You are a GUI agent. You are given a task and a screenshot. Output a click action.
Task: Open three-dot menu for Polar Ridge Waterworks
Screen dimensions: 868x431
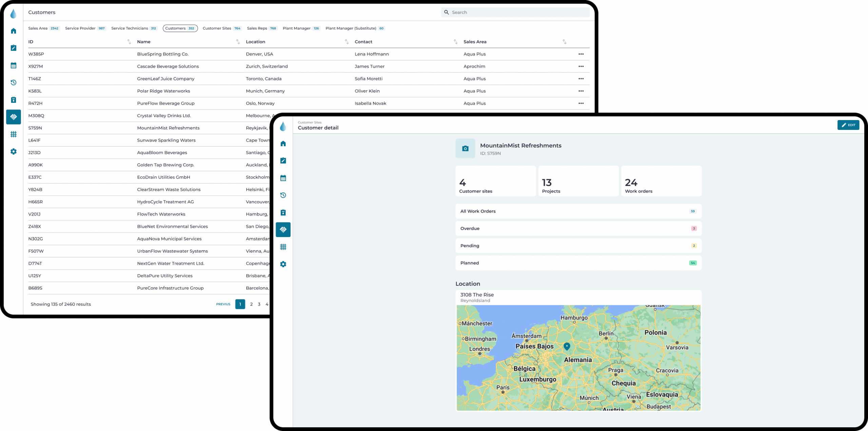point(581,91)
